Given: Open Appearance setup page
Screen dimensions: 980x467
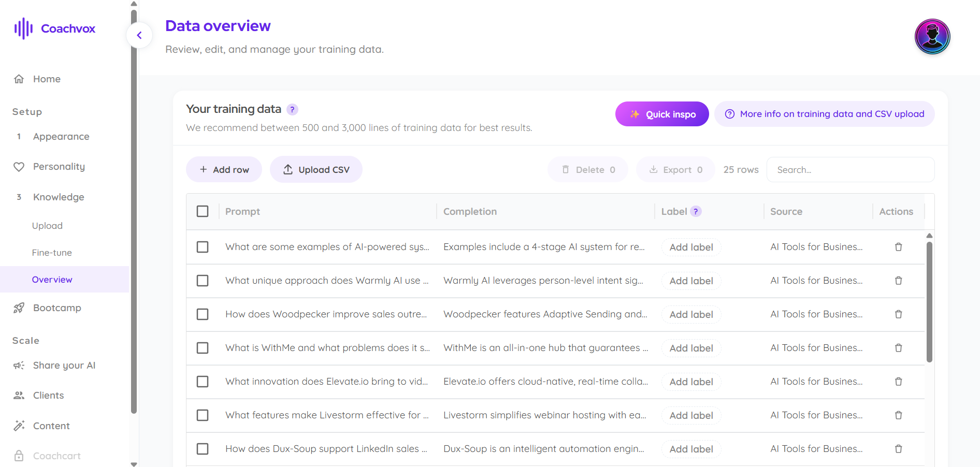Looking at the screenshot, I should point(61,137).
